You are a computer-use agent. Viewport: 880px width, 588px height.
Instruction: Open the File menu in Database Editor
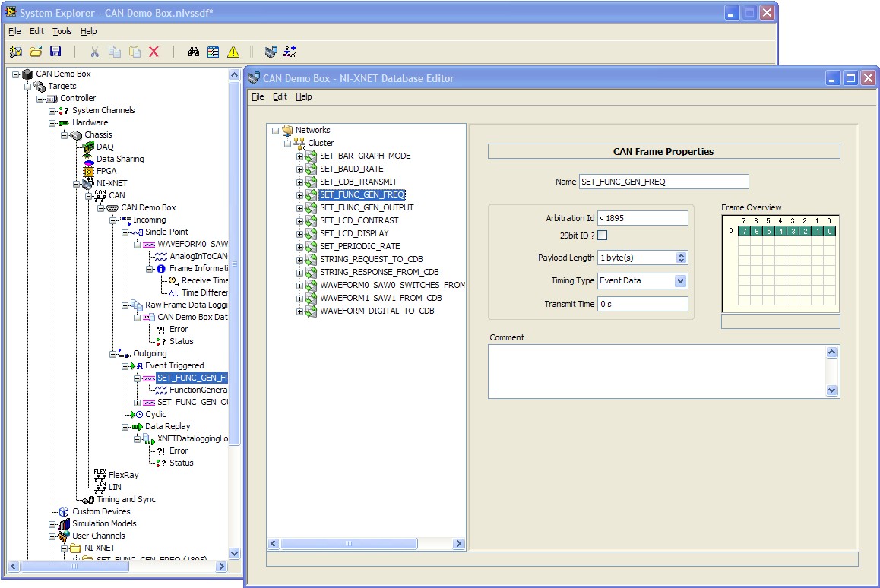click(x=258, y=96)
